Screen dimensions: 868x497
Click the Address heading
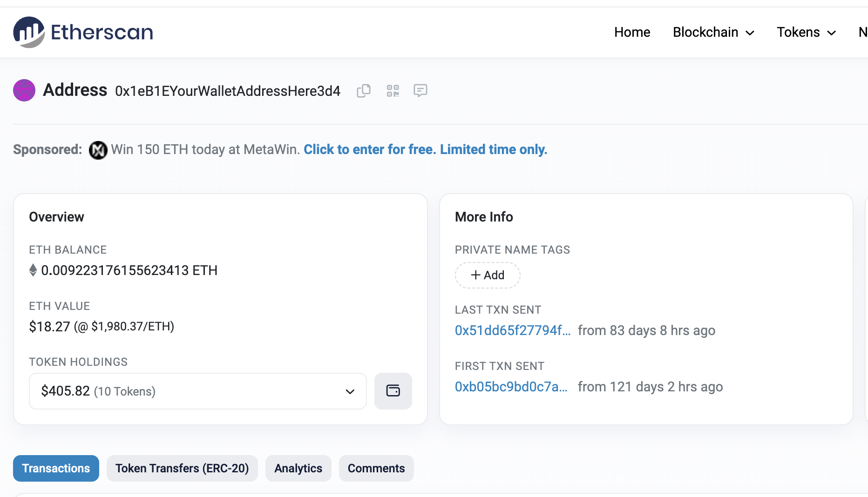coord(75,90)
